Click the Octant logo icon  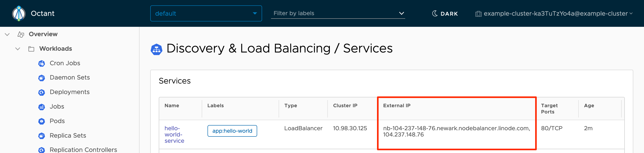point(19,13)
